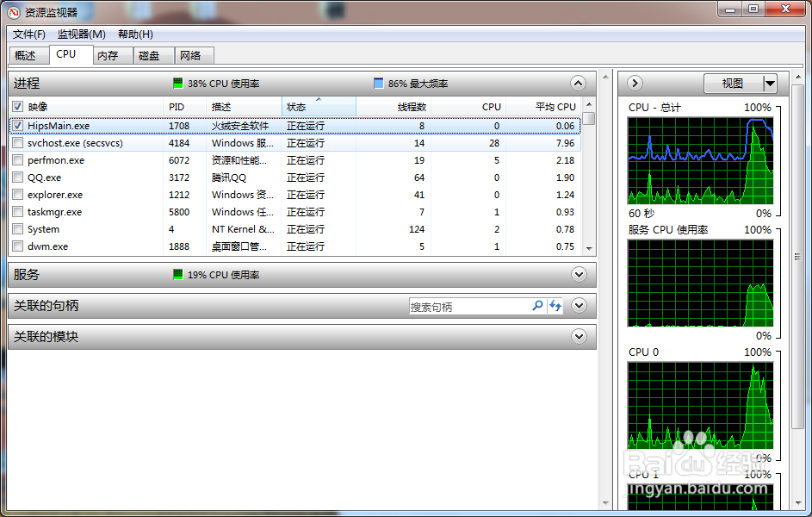This screenshot has height=517, width=812.
Task: Click average CPU value 7.96
Action: point(565,143)
